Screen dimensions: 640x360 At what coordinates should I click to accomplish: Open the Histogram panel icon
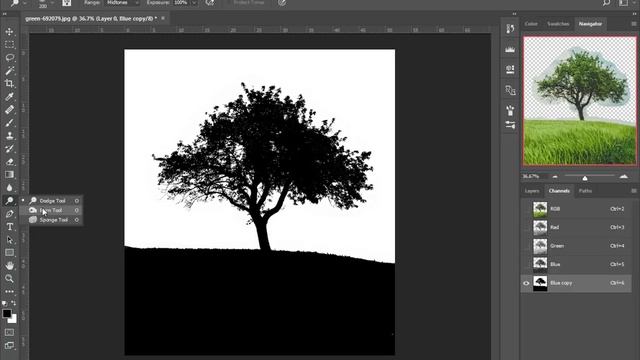click(x=510, y=49)
